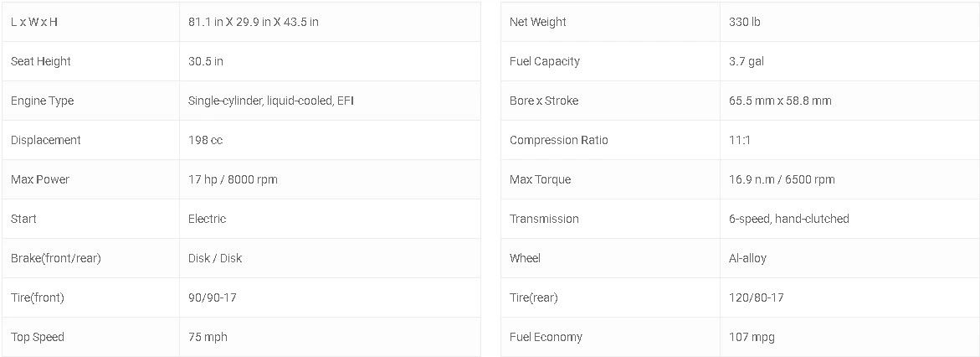Viewport: 980px width, 357px height.
Task: Select the rear tire size 120/80-17
Action: pos(757,297)
